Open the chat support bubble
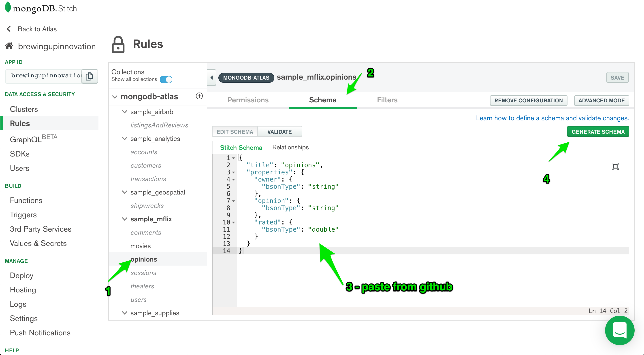The width and height of the screenshot is (644, 355). pos(620,330)
